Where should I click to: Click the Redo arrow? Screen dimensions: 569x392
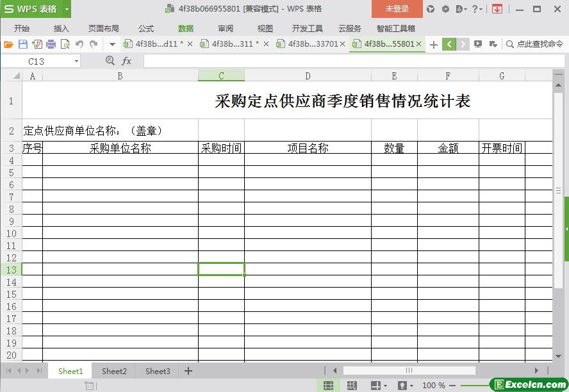tap(94, 44)
